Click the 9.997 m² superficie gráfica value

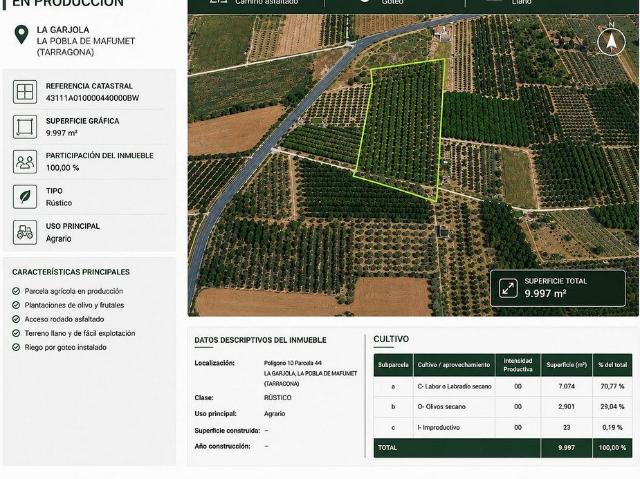[62, 133]
